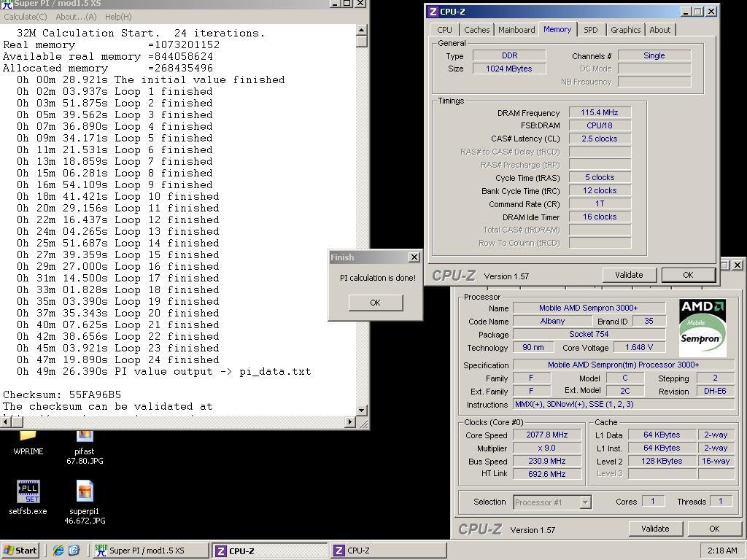Click Super PI horizontal scrollbar left arrow
The width and height of the screenshot is (747, 560).
pos(6,421)
